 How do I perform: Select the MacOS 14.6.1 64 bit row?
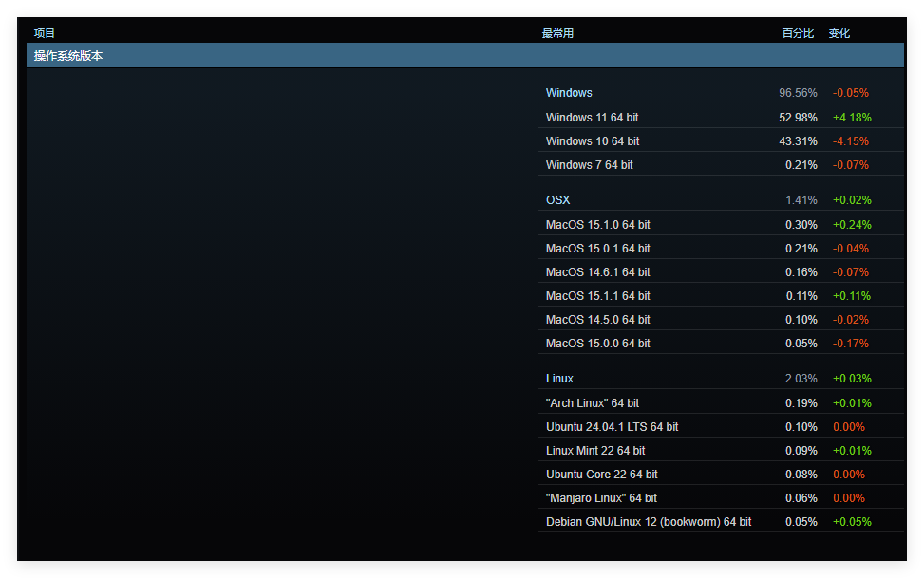[721, 272]
